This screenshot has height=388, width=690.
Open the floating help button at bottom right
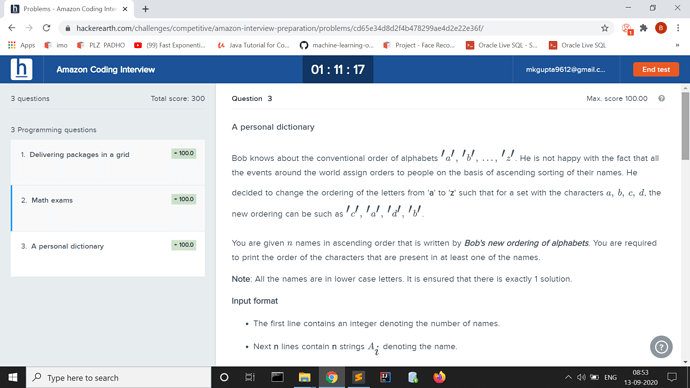coord(661,347)
